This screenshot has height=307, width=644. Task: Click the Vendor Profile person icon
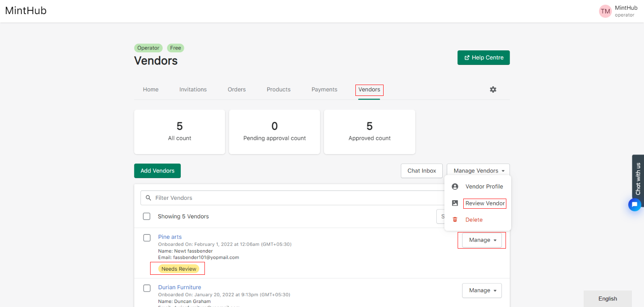click(x=455, y=187)
